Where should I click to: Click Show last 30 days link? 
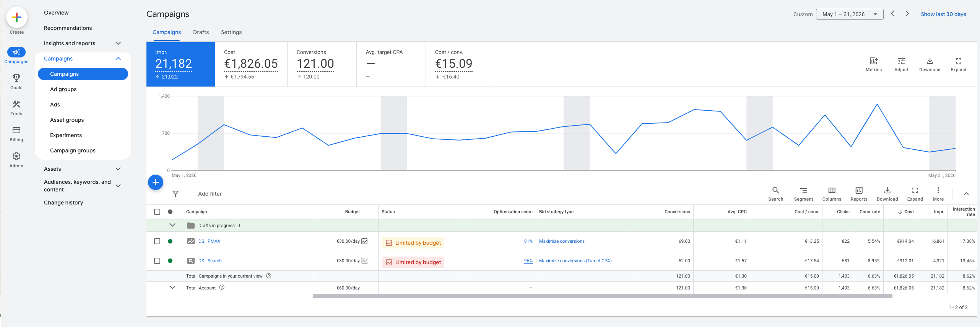(x=943, y=14)
